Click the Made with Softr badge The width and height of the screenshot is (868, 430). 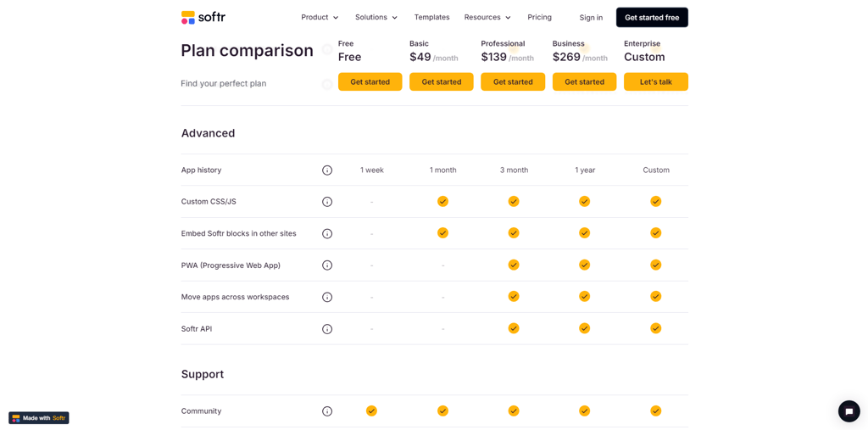click(39, 418)
